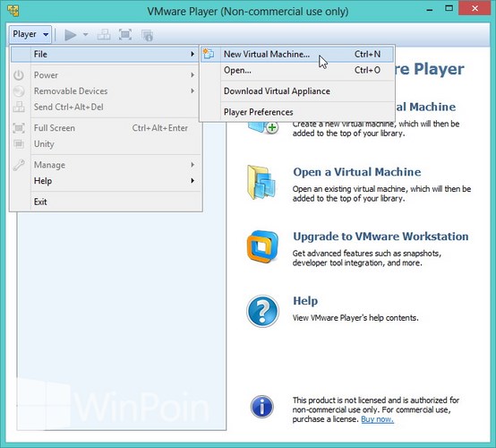Click 'Open an existing virtual machine' description text
Viewport: 496px width, 448px height.
381,194
